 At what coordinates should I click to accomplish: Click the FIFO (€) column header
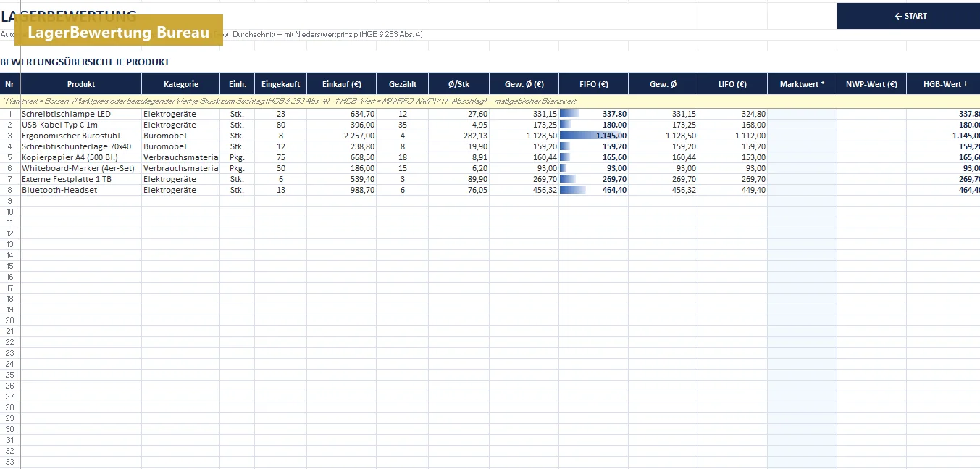click(594, 84)
